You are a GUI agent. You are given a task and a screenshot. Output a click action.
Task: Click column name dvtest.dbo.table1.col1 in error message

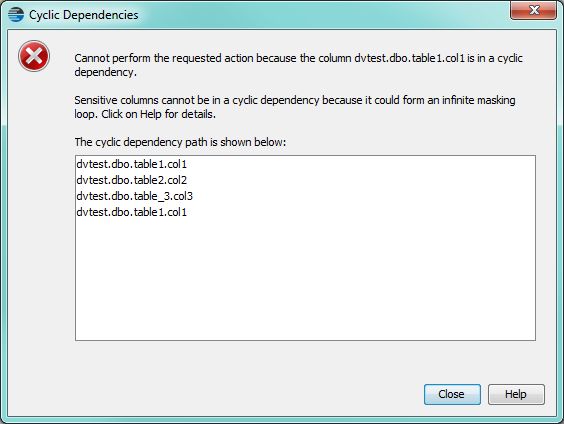(410, 58)
